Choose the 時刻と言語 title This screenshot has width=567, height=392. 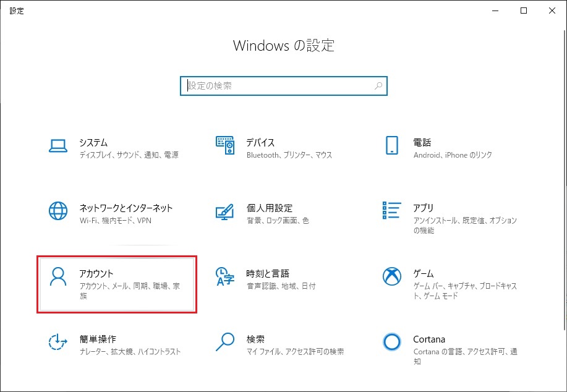point(268,273)
